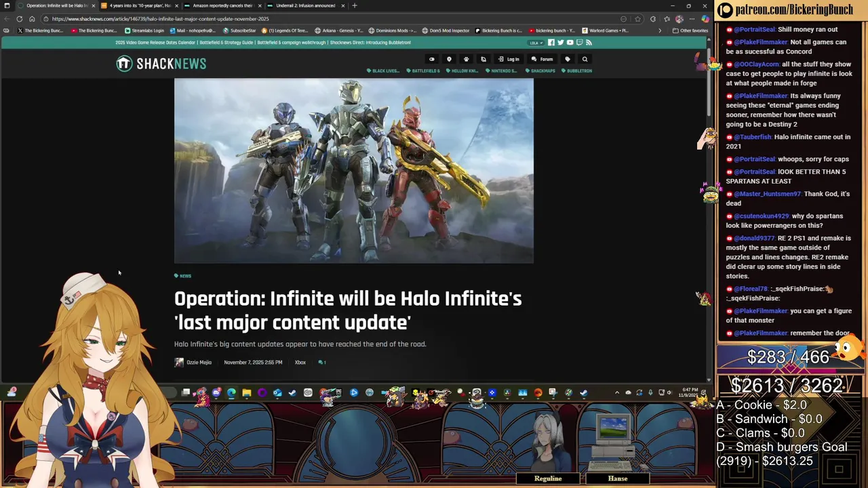Expand the LOLA theme dropdown
Screen dimensions: 868x488
click(x=536, y=42)
